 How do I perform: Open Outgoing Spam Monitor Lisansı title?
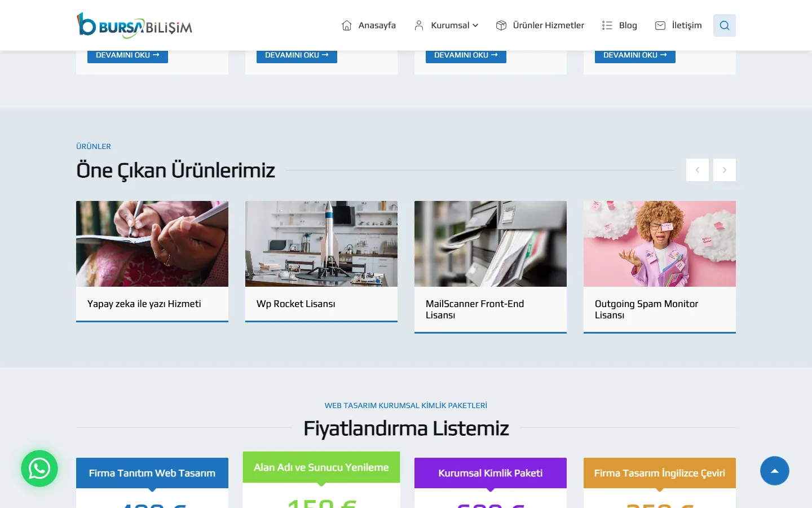click(x=646, y=309)
